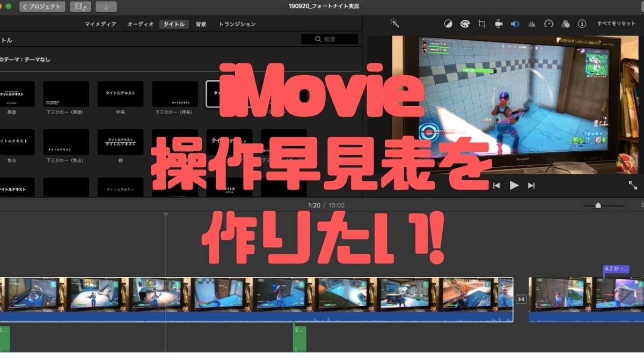The width and height of the screenshot is (644, 362).
Task: Show the clip information icon
Action: (582, 24)
